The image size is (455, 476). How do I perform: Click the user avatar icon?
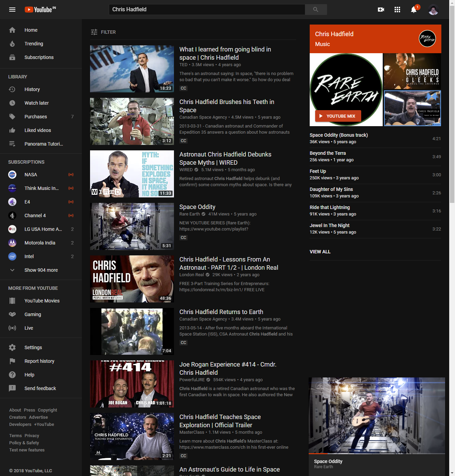click(x=433, y=10)
